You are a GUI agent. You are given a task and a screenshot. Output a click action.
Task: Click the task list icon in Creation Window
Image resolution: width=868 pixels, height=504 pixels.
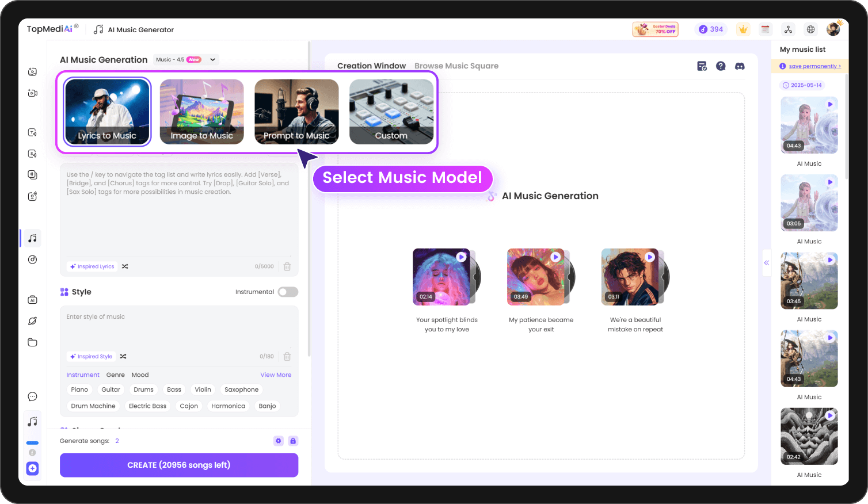tap(702, 66)
